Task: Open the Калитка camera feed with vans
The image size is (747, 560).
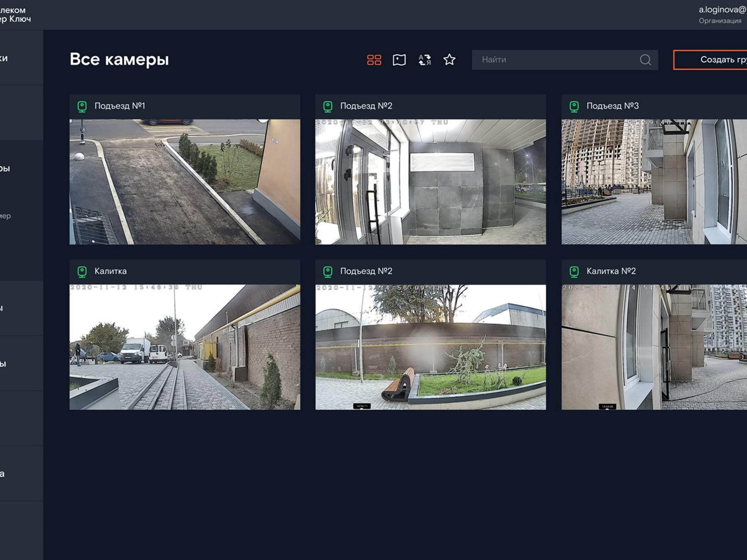Action: pyautogui.click(x=185, y=347)
